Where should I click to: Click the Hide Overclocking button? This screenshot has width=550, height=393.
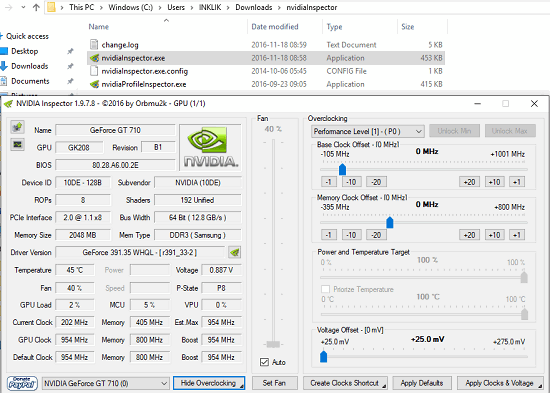(209, 383)
